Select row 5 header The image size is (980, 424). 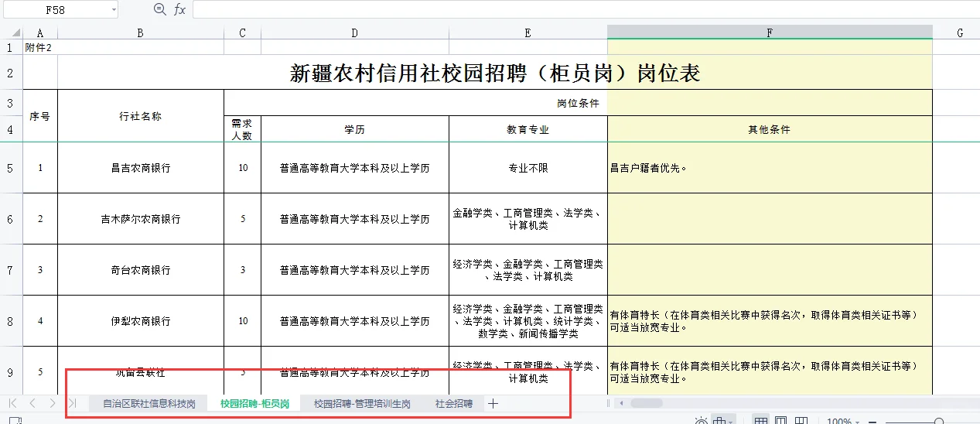tap(11, 168)
